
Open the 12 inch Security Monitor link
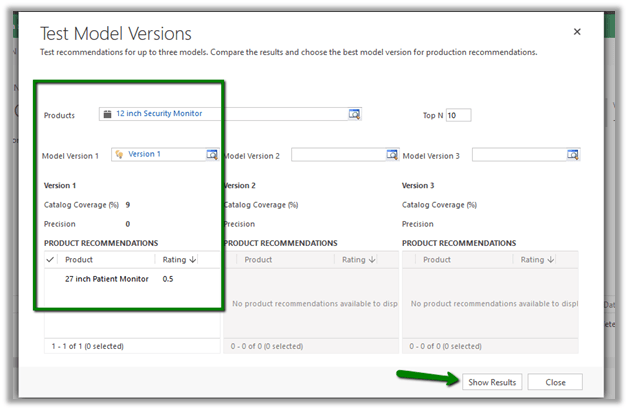coord(158,114)
